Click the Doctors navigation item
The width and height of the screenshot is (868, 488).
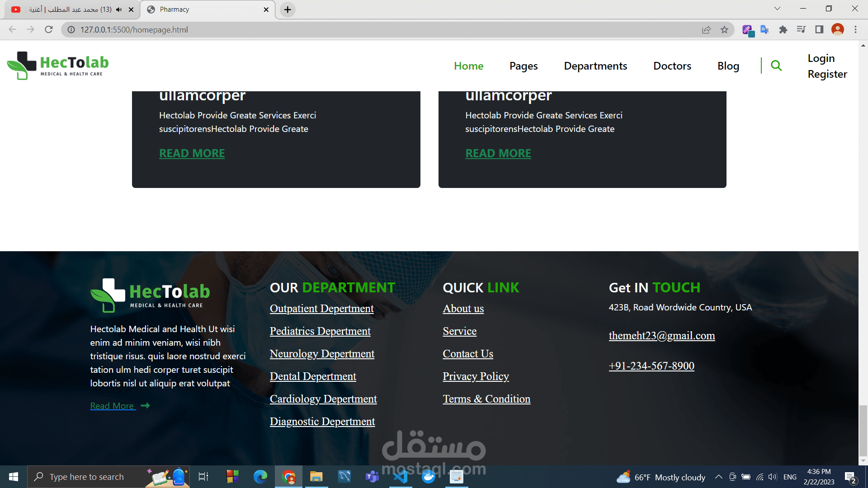[672, 66]
